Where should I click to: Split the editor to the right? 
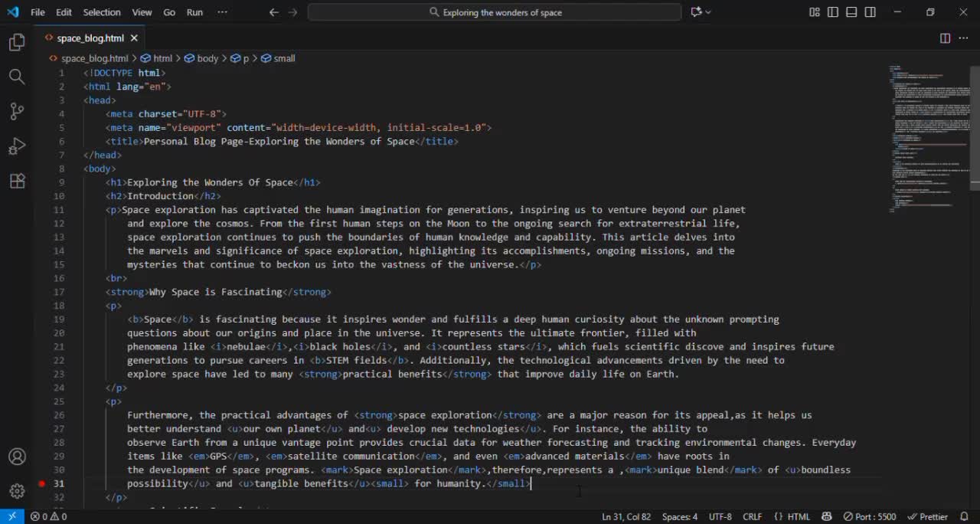click(945, 38)
